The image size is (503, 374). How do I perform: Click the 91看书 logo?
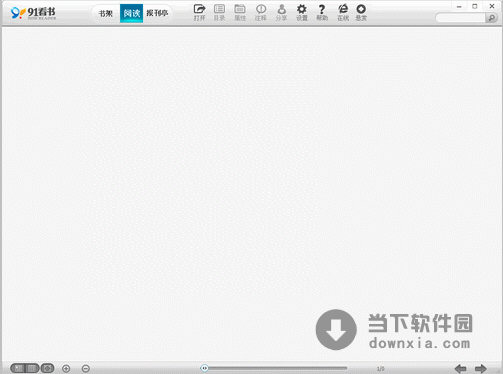click(33, 13)
